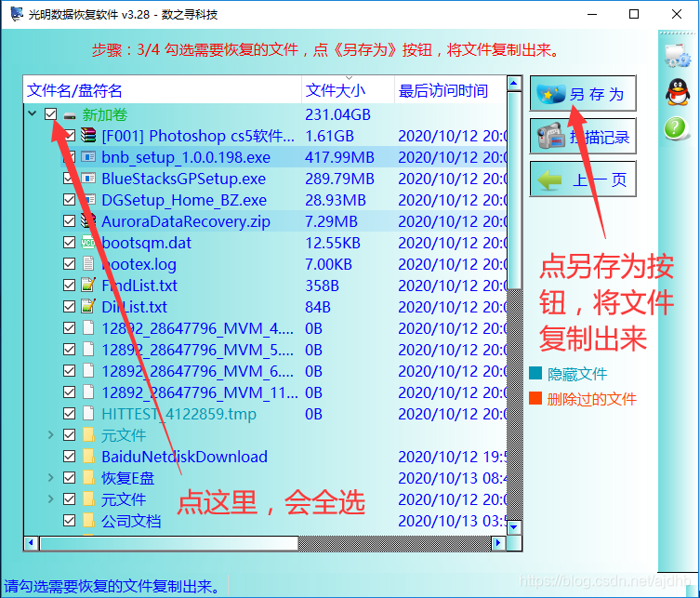The width and height of the screenshot is (700, 598).
Task: Uncheck the bootsqm.dat checkbox
Action: 69,243
